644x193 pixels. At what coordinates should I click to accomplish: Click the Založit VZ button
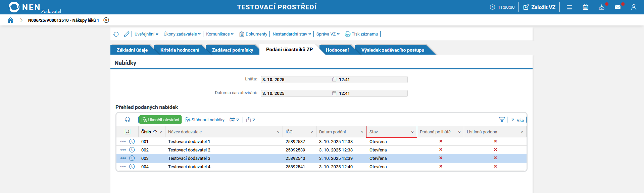click(539, 7)
